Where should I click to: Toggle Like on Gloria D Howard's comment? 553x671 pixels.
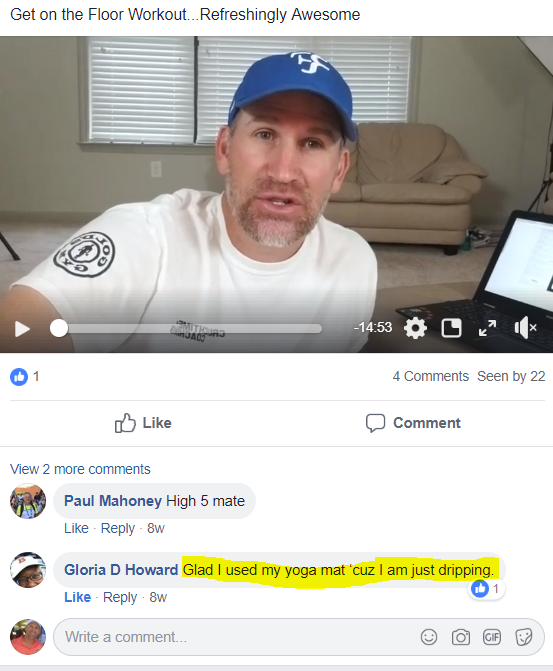[77, 597]
